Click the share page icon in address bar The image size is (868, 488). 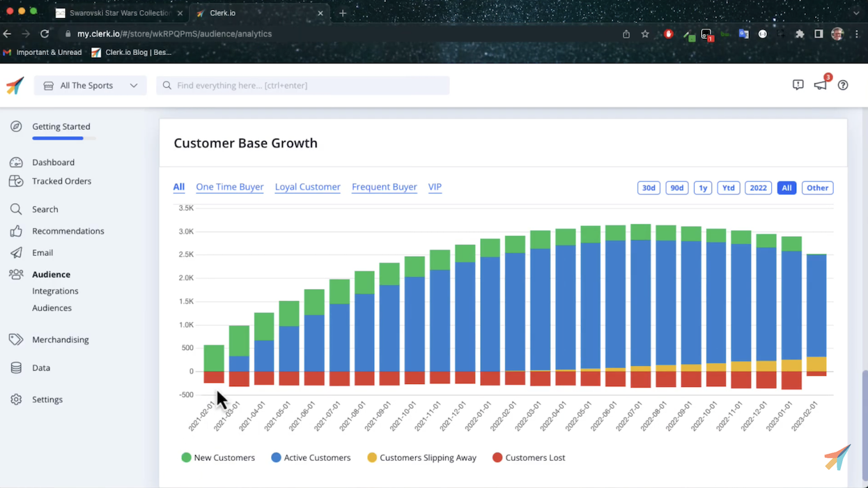(x=626, y=33)
